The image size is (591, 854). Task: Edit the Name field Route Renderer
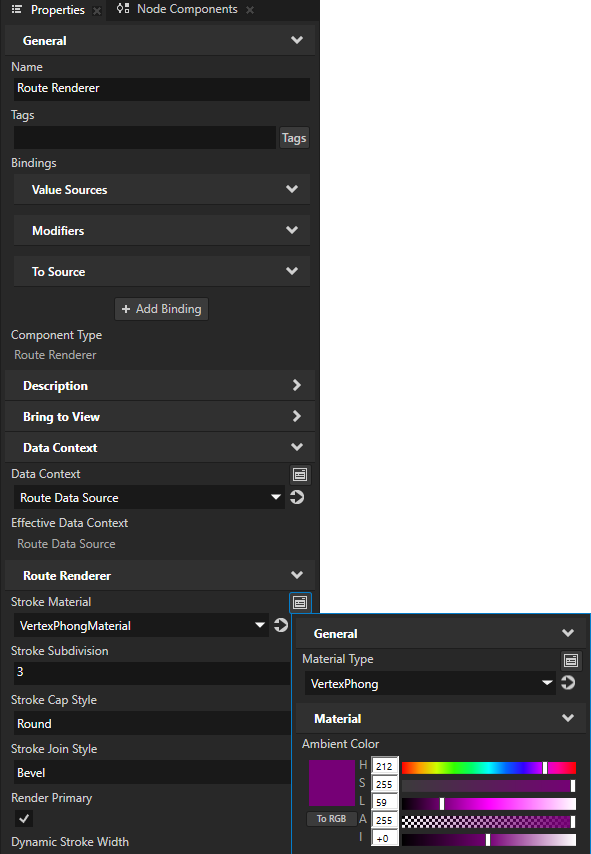click(162, 88)
